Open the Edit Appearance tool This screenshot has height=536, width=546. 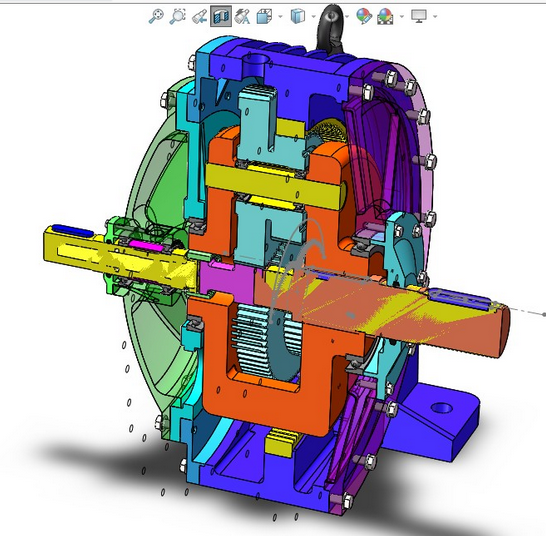(x=364, y=16)
